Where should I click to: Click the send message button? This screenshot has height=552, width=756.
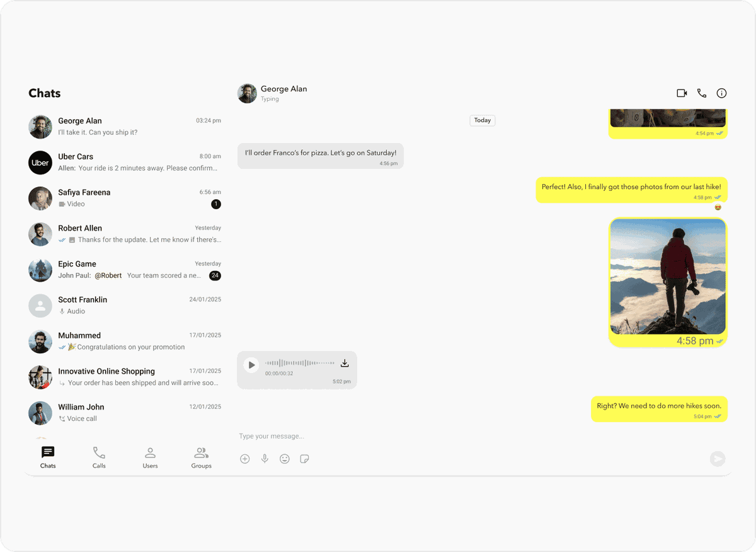[718, 459]
